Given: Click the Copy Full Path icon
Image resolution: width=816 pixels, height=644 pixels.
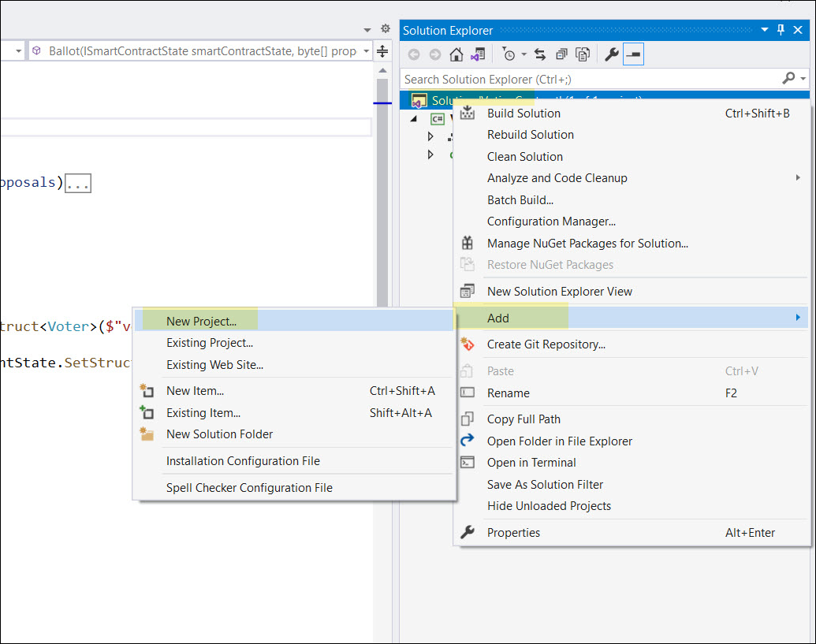Looking at the screenshot, I should [x=468, y=419].
